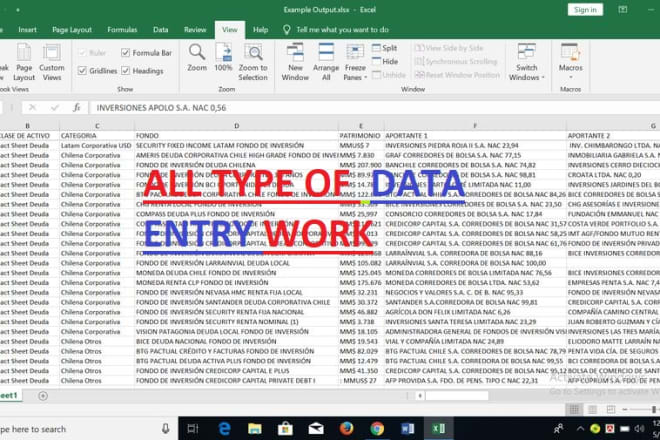
Task: Select column F header
Action: 475,125
